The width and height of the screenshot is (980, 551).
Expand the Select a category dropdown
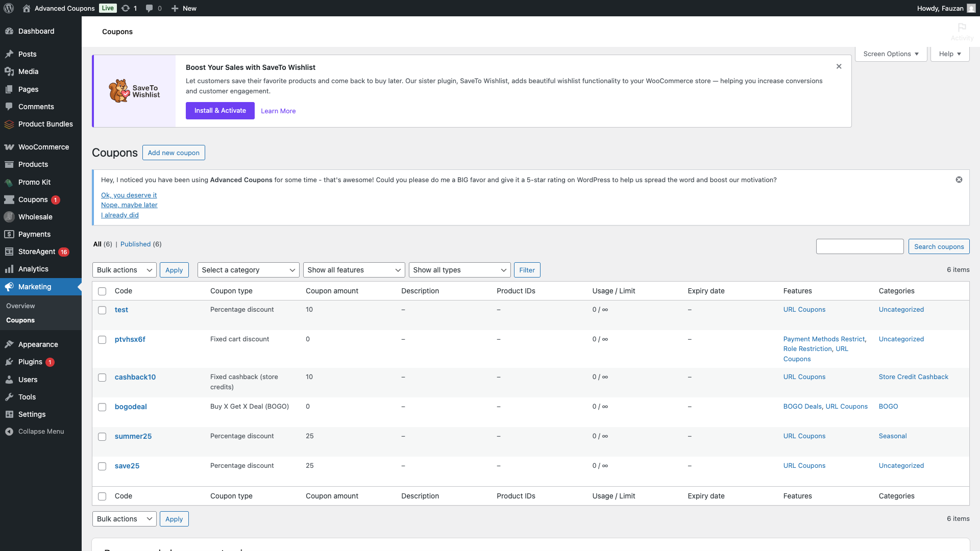point(248,270)
